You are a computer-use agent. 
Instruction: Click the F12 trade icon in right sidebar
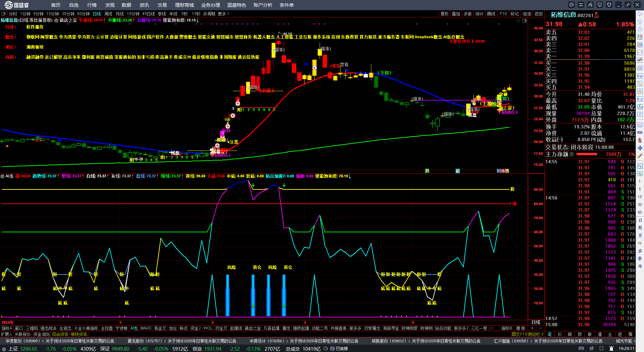coord(640,99)
